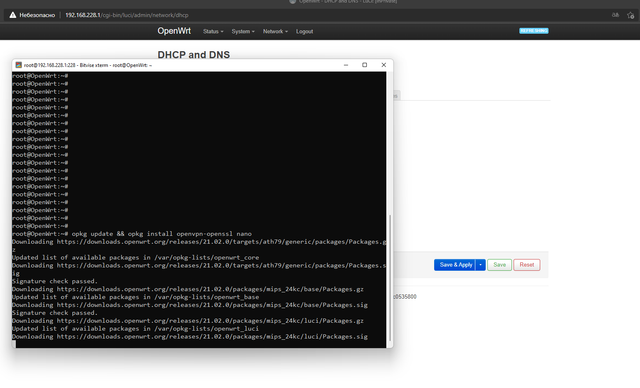Viewport: 640px width, 388px height.
Task: Expand the Status menu
Action: tap(213, 31)
